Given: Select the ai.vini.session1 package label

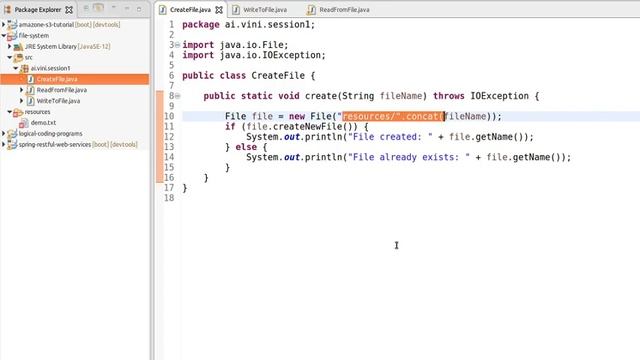Looking at the screenshot, I should click(x=50, y=68).
